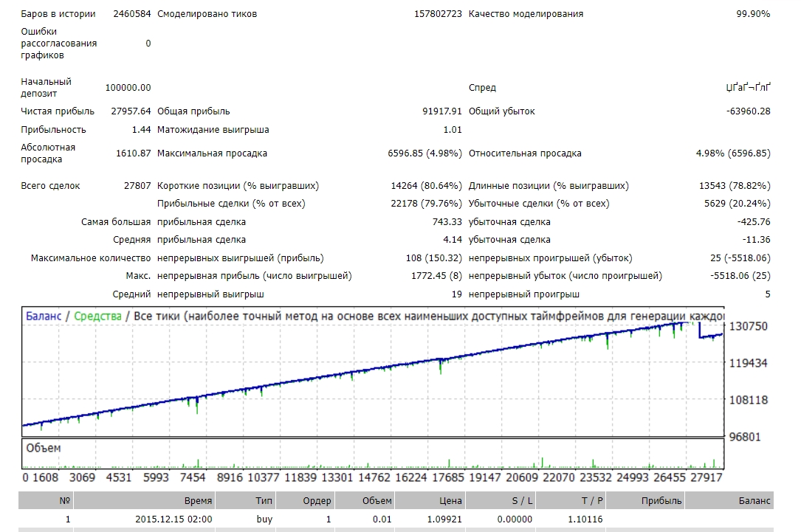Click the price cell 1.09921
The width and height of the screenshot is (801, 532).
[x=444, y=519]
